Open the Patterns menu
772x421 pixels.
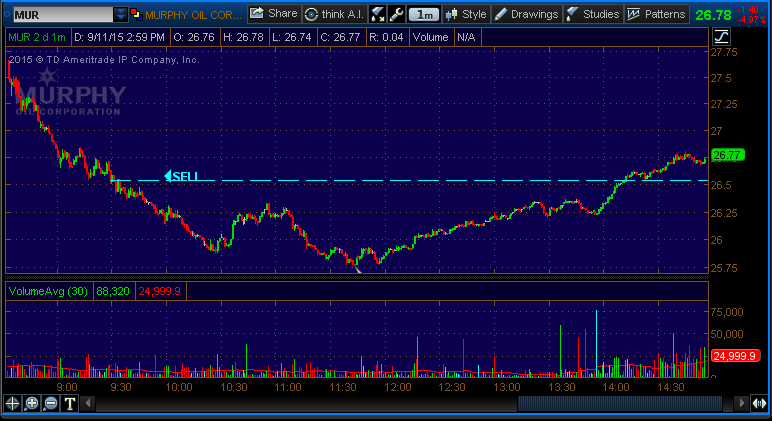[657, 14]
